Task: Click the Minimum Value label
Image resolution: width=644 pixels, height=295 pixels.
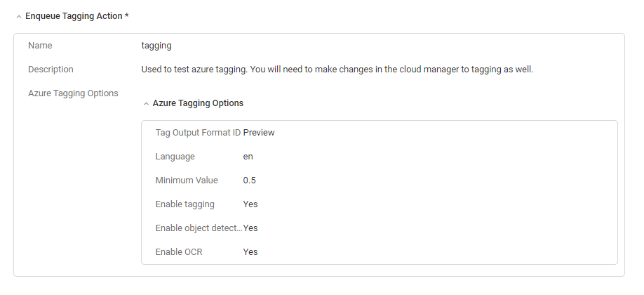Action: click(x=187, y=181)
